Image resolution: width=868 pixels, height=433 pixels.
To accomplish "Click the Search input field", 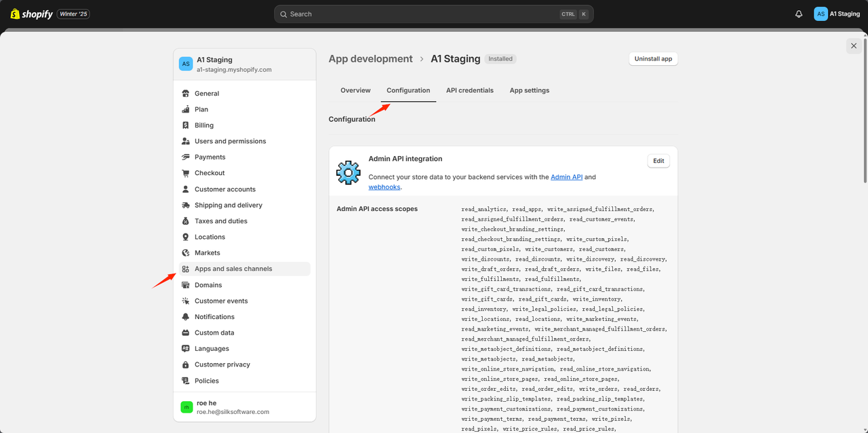I will point(434,14).
